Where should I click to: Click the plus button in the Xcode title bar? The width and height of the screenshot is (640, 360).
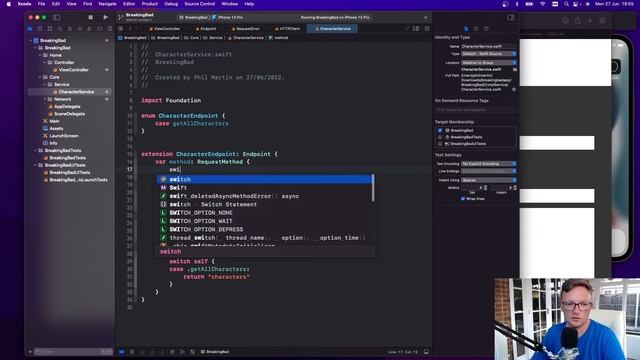click(425, 18)
